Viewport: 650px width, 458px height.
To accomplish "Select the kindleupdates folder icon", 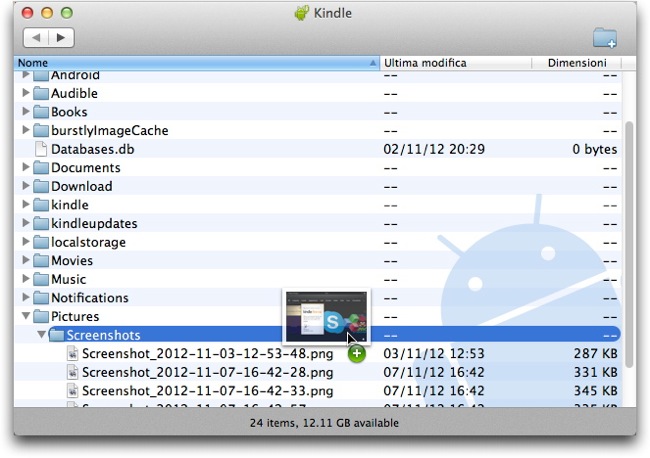I will coord(41,223).
